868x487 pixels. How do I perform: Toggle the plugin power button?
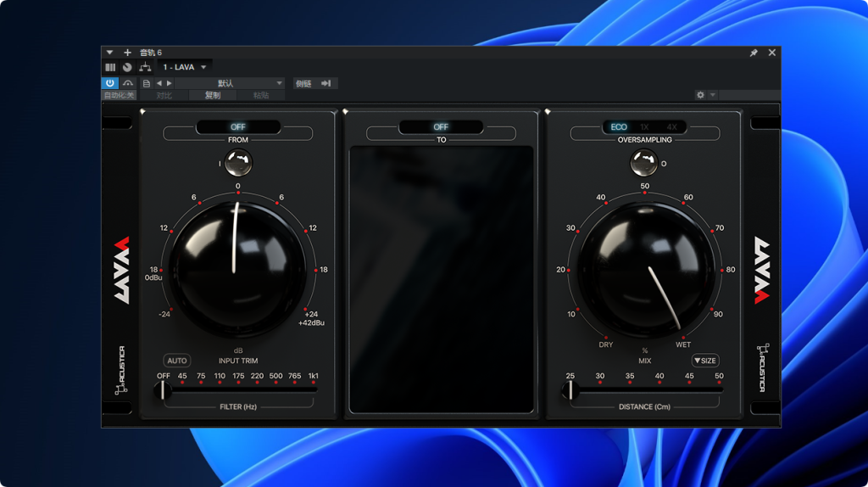[x=110, y=83]
